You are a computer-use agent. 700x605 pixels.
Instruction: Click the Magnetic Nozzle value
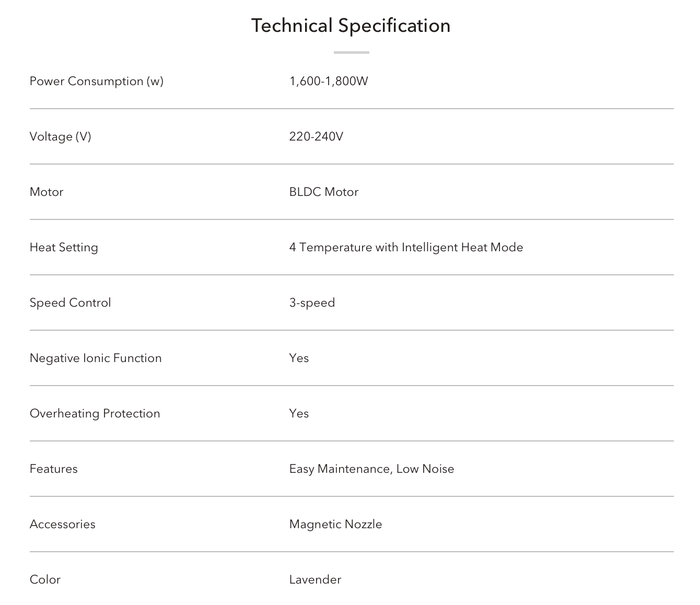(x=336, y=525)
